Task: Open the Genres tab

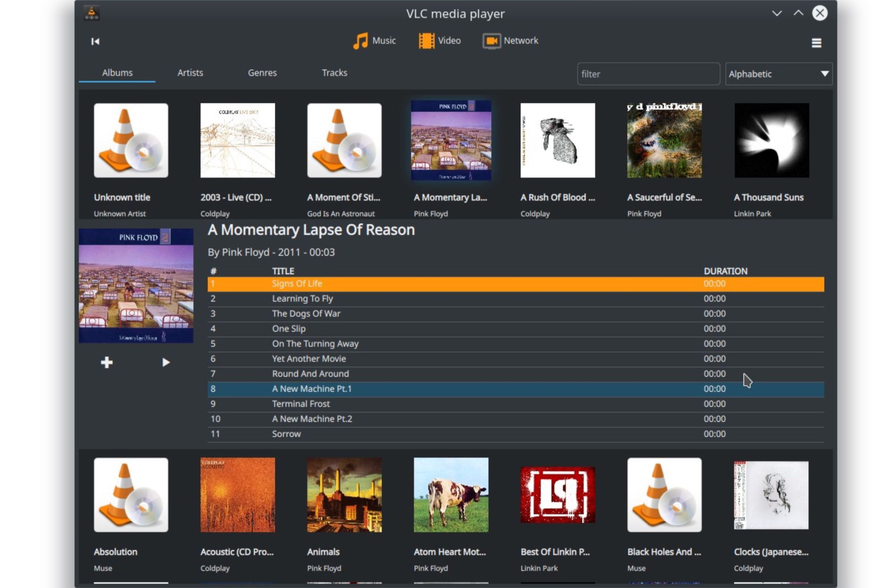Action: 262,73
